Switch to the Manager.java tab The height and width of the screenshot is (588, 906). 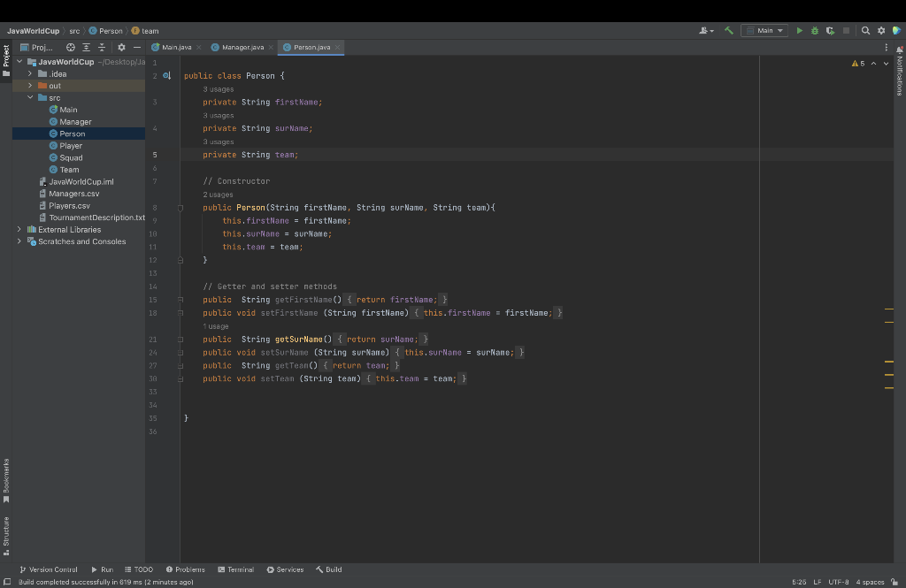(x=244, y=47)
